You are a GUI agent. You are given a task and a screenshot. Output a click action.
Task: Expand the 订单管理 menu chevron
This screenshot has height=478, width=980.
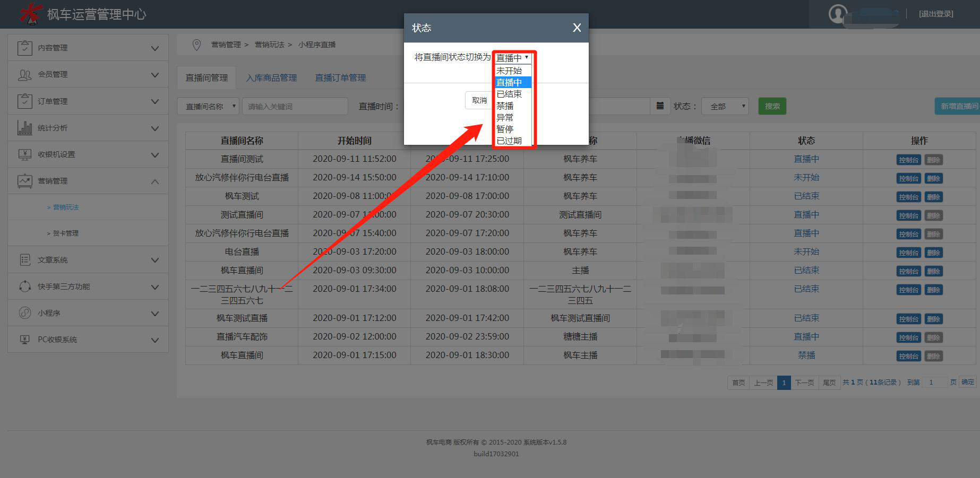pyautogui.click(x=155, y=101)
